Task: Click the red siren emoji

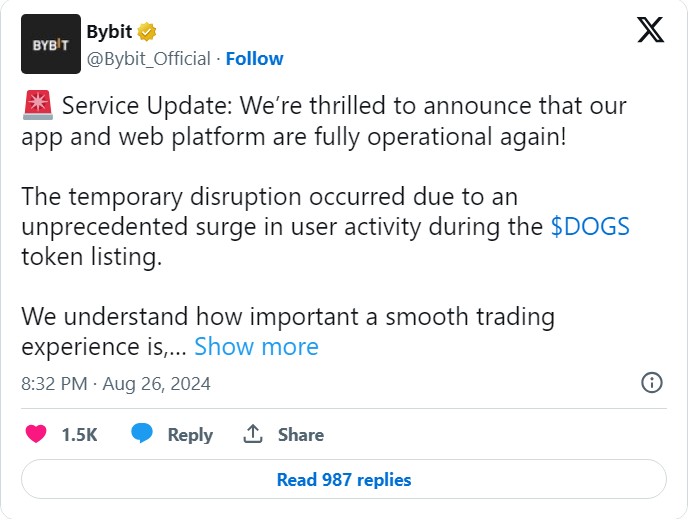Action: [36, 107]
